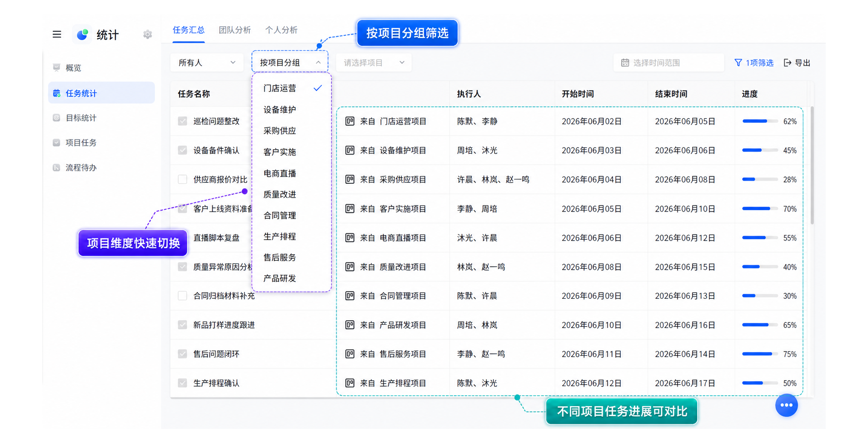Open the 所有人 dropdown
This screenshot has height=443, width=868.
(207, 63)
